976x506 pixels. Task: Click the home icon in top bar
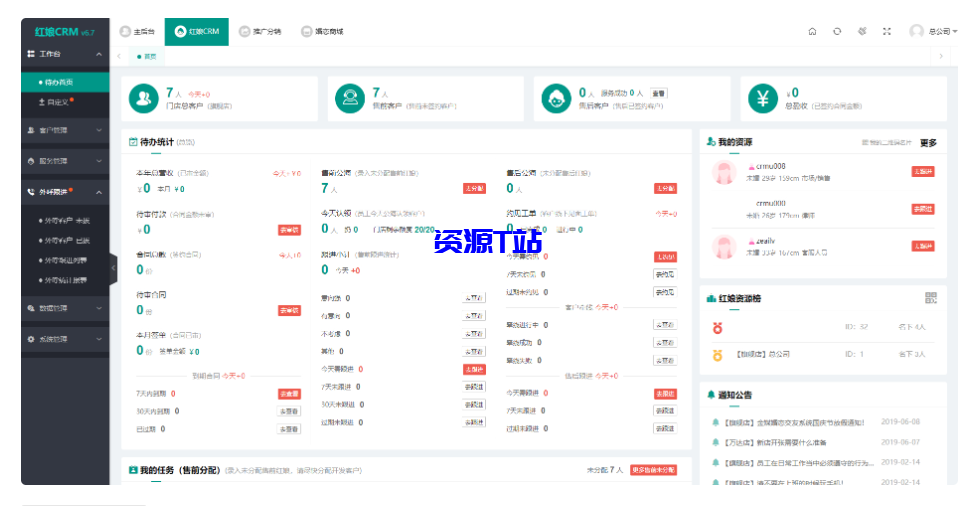(812, 31)
